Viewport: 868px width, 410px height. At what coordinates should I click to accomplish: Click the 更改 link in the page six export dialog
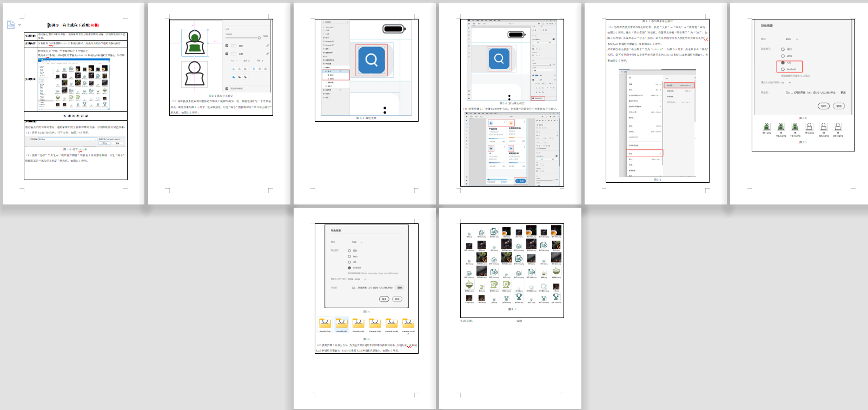point(843,92)
